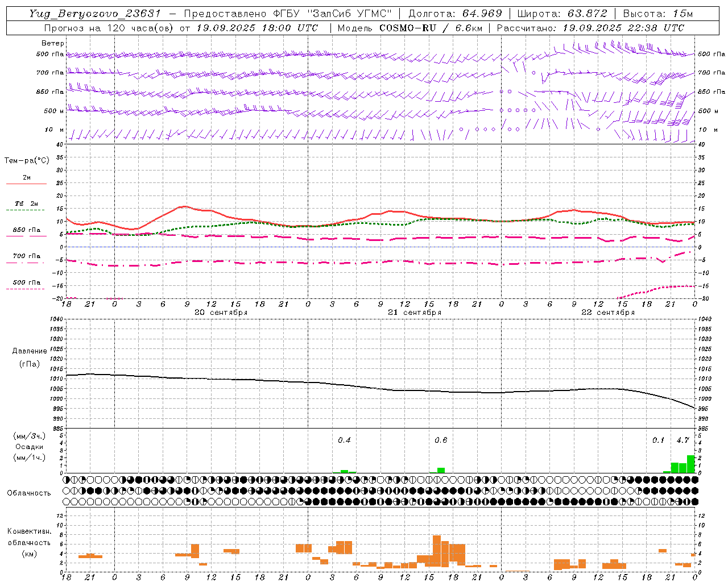728x582 pixels.
Task: Click the 0.4 precipitation total value
Action: tap(344, 440)
